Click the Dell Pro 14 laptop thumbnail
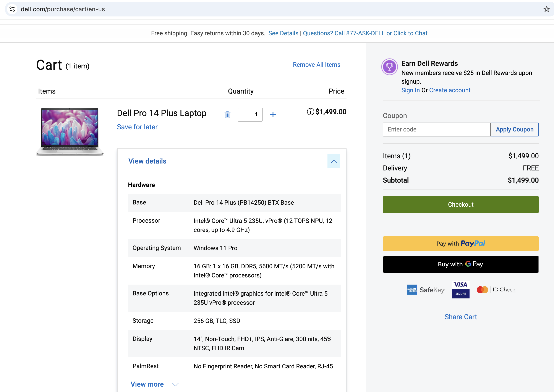Screen dimensions: 554x392 click(70, 131)
